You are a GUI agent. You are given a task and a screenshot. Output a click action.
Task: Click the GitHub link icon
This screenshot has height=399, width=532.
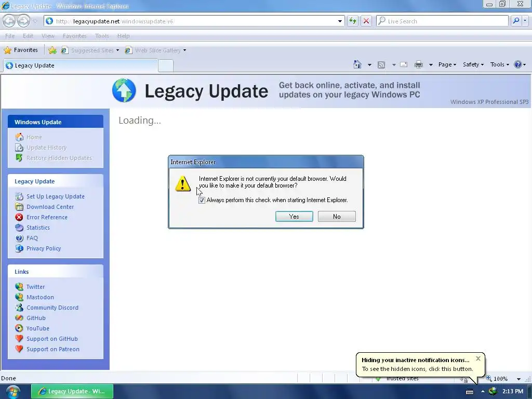coord(19,318)
